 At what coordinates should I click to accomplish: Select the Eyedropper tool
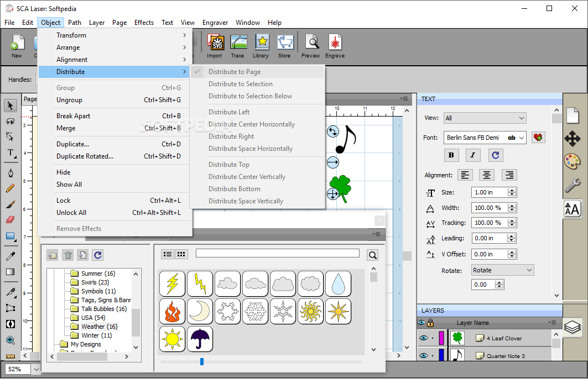pos(11,256)
